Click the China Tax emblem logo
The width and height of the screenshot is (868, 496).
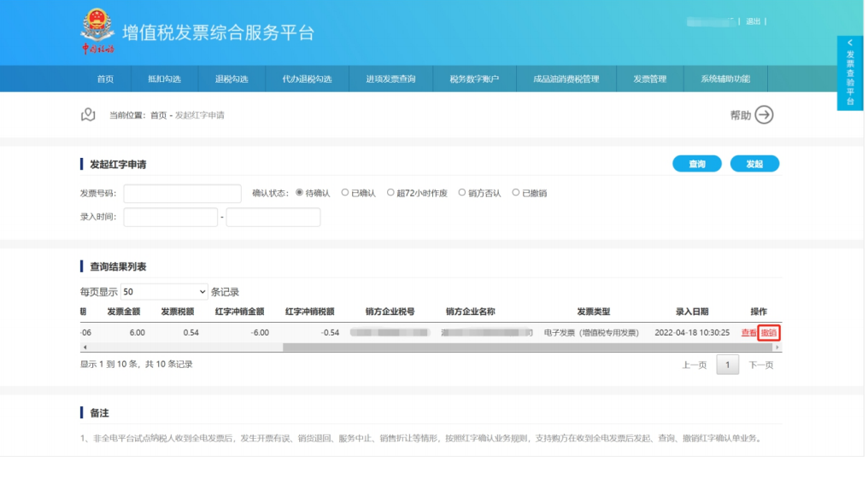click(x=98, y=31)
